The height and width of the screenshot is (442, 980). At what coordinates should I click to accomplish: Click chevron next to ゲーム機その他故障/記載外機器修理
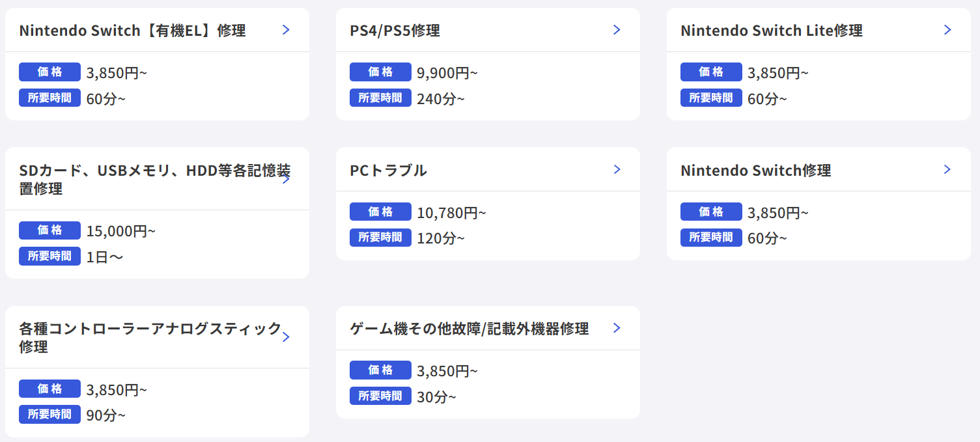[617, 328]
